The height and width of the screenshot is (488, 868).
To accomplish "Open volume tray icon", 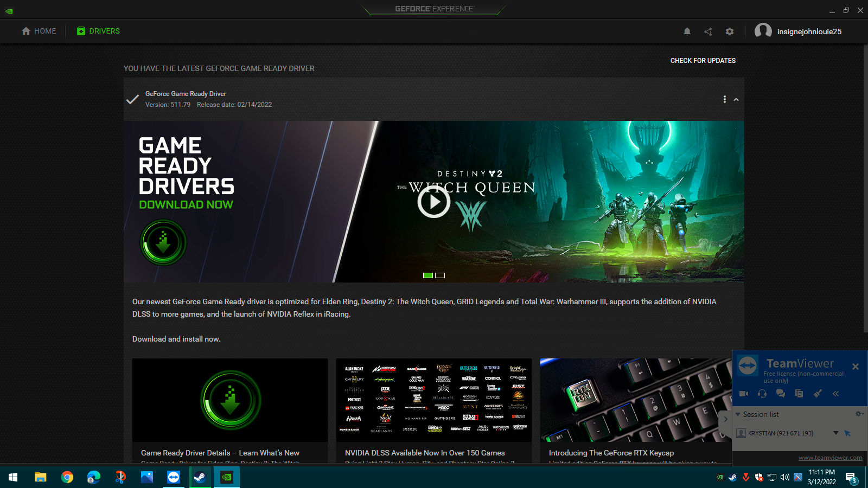I will tap(785, 477).
